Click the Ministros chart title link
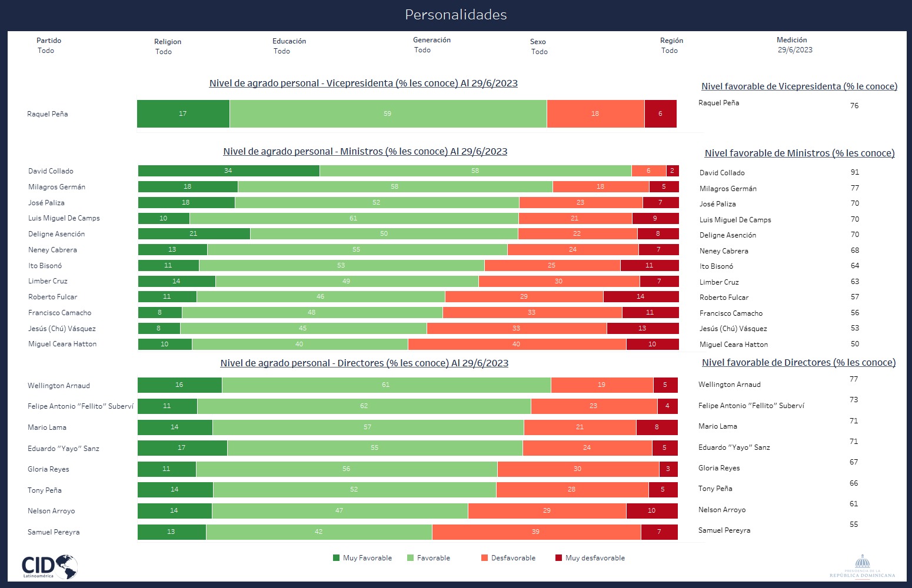Image resolution: width=912 pixels, height=588 pixels. pos(365,152)
